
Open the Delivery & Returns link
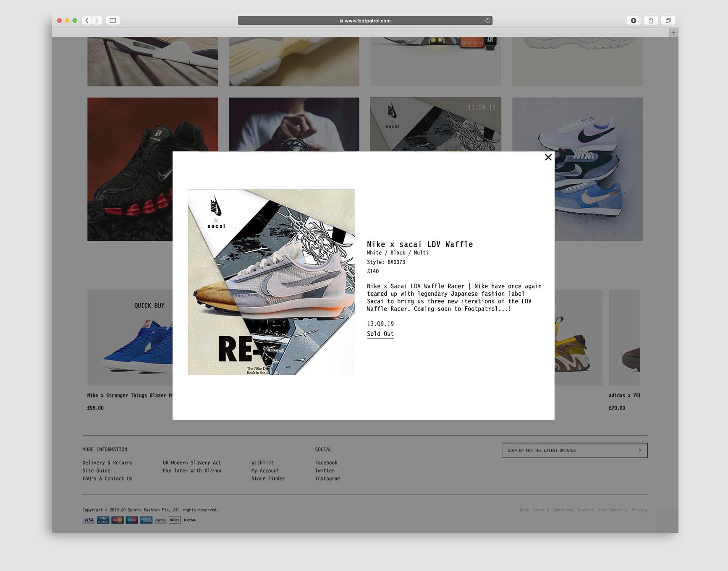(x=107, y=463)
